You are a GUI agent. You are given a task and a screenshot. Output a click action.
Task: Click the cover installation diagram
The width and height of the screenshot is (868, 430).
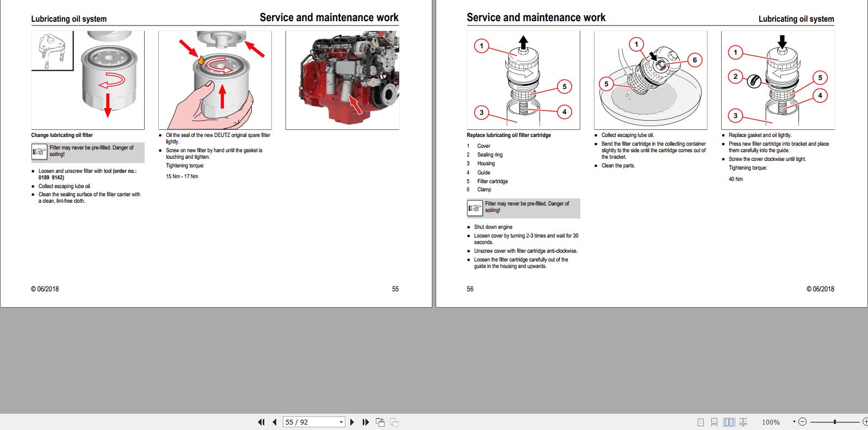(x=778, y=80)
